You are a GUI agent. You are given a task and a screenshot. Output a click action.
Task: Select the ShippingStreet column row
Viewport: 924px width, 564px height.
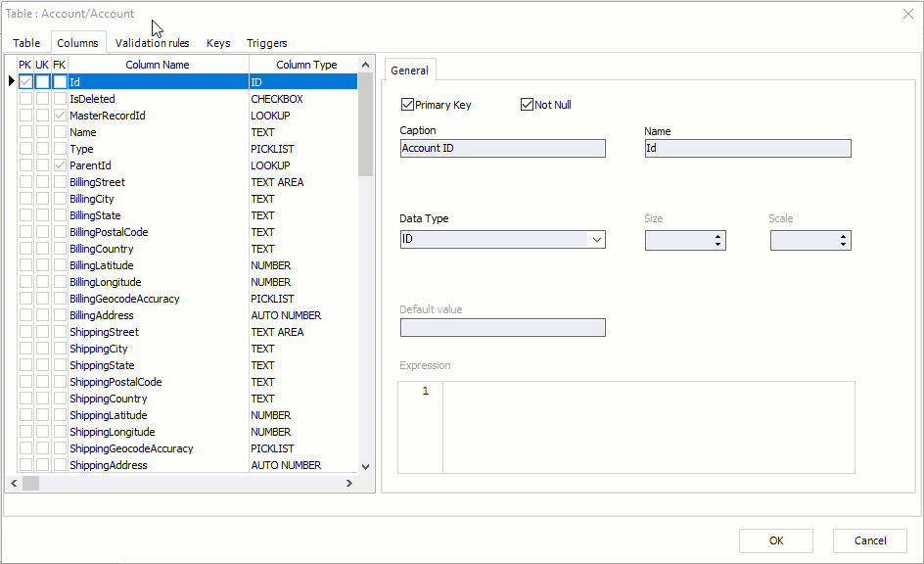[187, 332]
